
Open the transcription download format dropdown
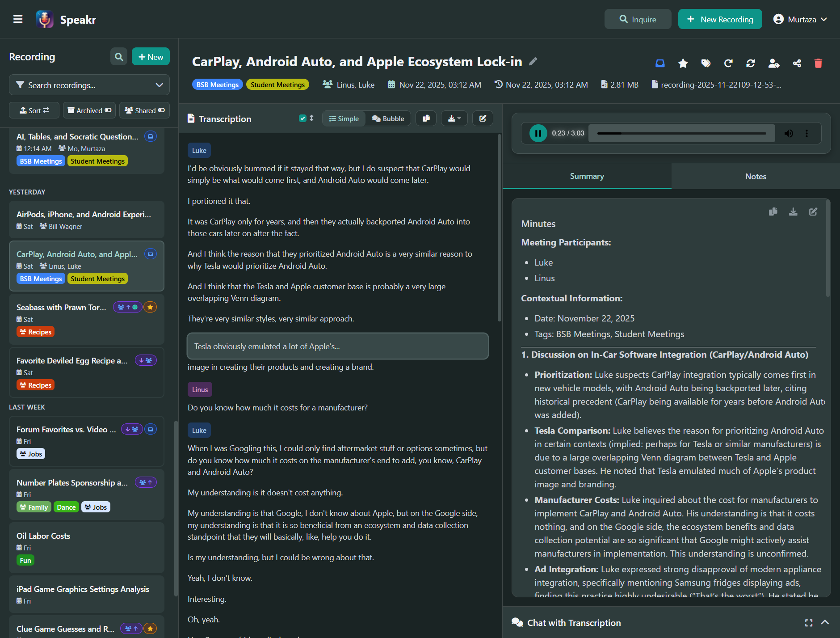460,118
